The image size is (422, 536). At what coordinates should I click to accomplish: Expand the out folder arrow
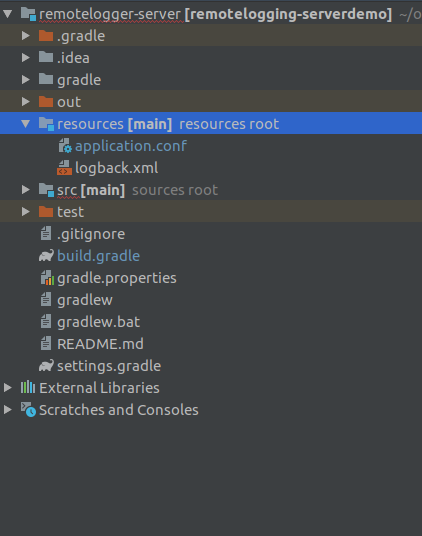[26, 102]
